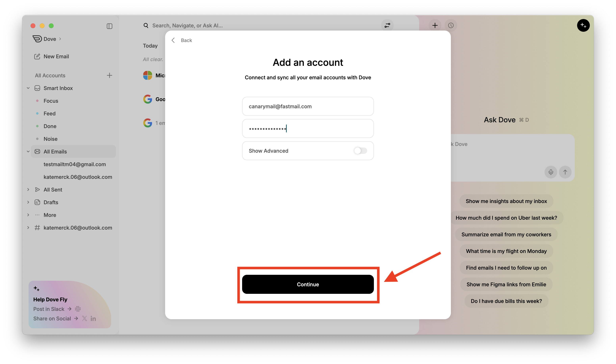Add account via plus beside All Accounts
616x364 pixels.
(x=110, y=75)
